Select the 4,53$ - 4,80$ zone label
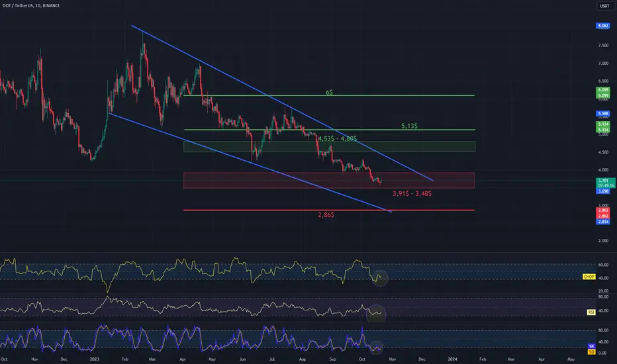The width and height of the screenshot is (617, 364). point(338,138)
